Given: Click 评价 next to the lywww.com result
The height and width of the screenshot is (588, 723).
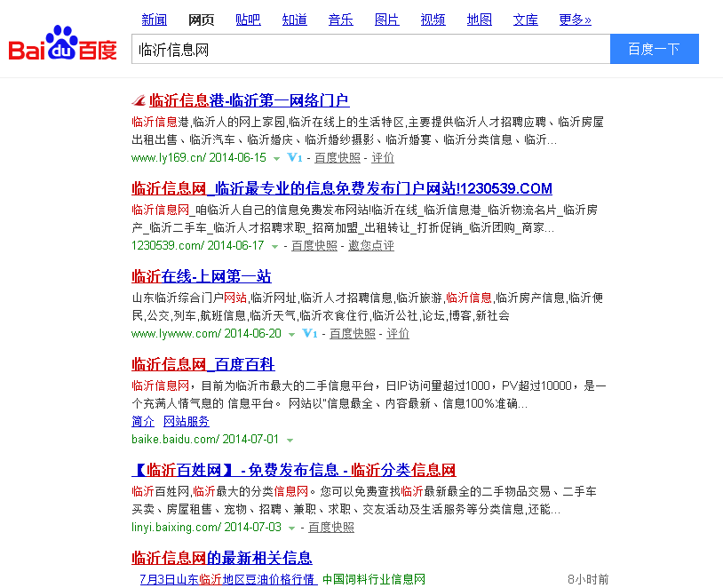Looking at the screenshot, I should tap(398, 334).
